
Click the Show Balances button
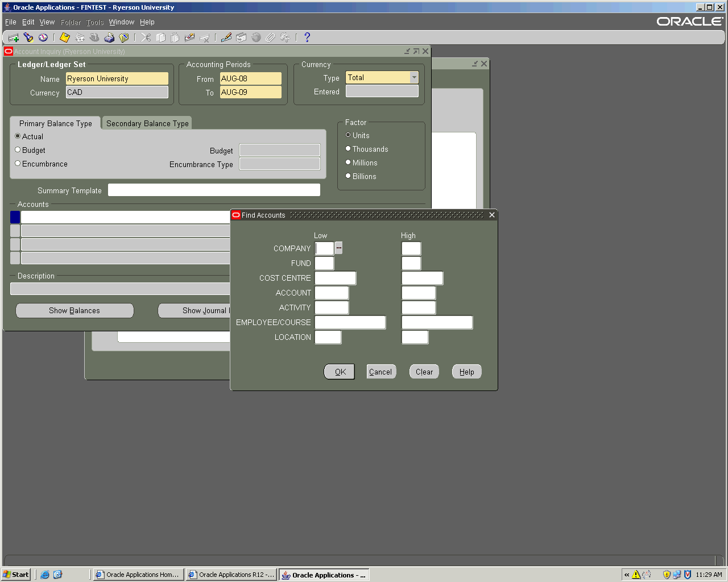pos(75,311)
